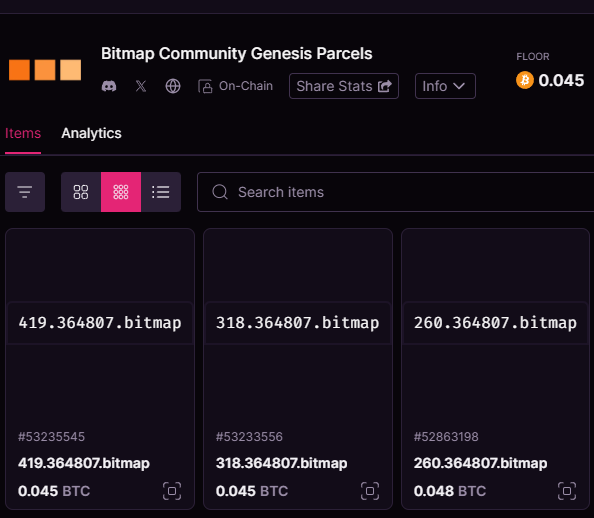Screen dimensions: 594x518
Task: Click the collection logo with orange squares
Action: coord(45,70)
